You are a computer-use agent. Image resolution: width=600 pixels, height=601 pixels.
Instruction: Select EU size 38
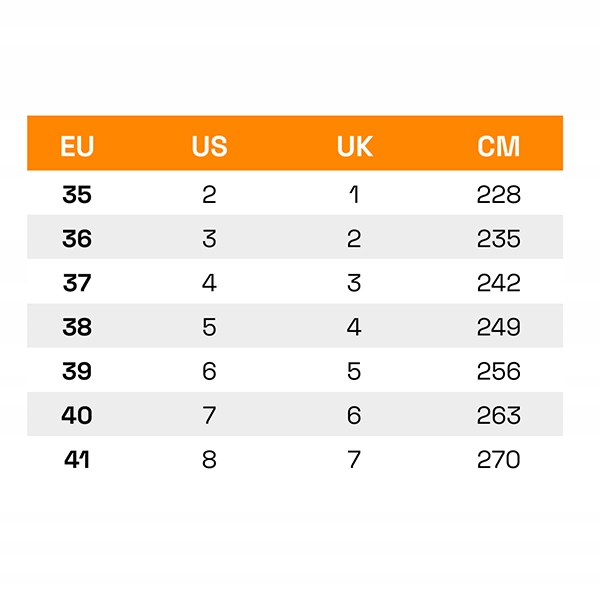[x=77, y=327]
